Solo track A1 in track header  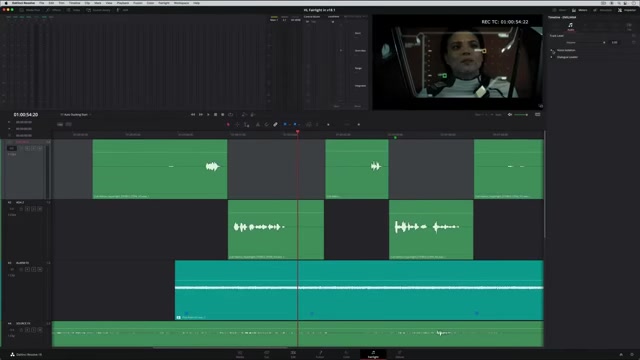click(x=33, y=148)
